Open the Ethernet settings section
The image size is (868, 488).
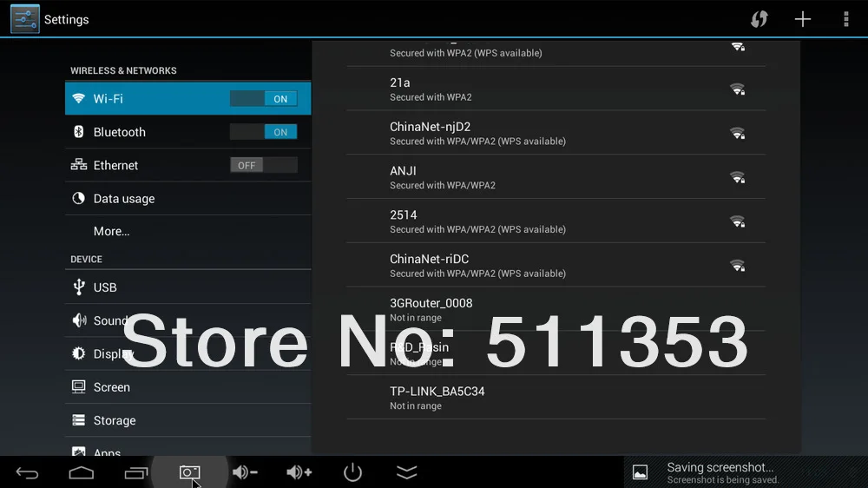pos(187,165)
